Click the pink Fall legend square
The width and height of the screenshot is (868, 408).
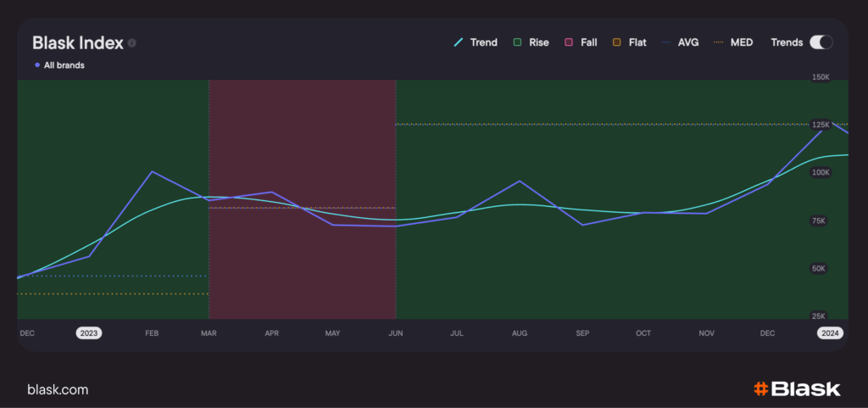click(568, 42)
